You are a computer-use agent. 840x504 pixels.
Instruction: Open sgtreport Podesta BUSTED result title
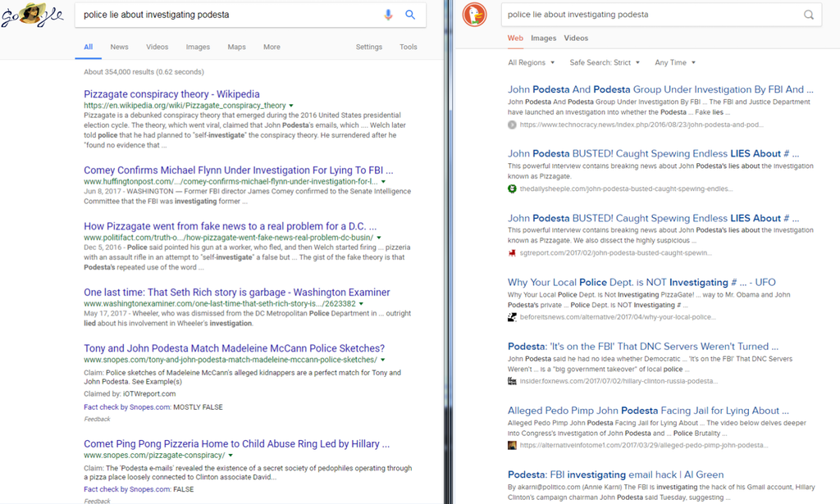[654, 218]
